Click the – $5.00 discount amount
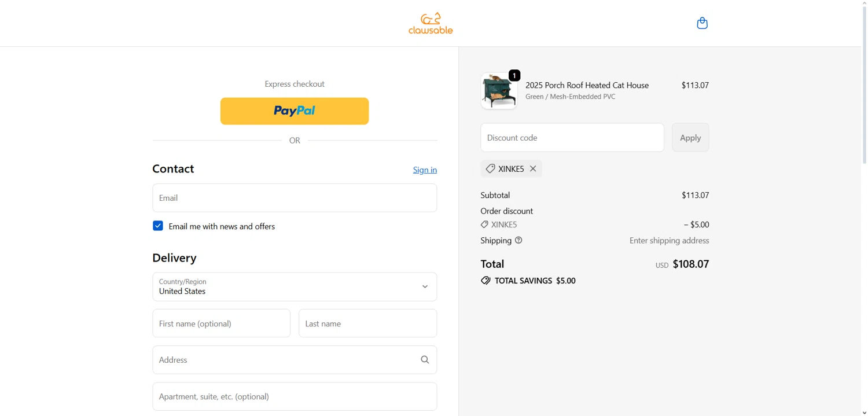Image resolution: width=868 pixels, height=416 pixels. tap(696, 224)
